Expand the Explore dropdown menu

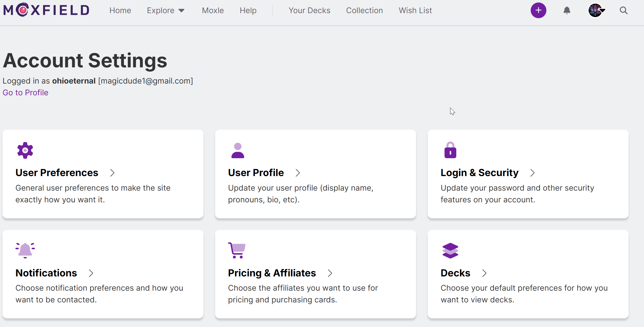(166, 10)
